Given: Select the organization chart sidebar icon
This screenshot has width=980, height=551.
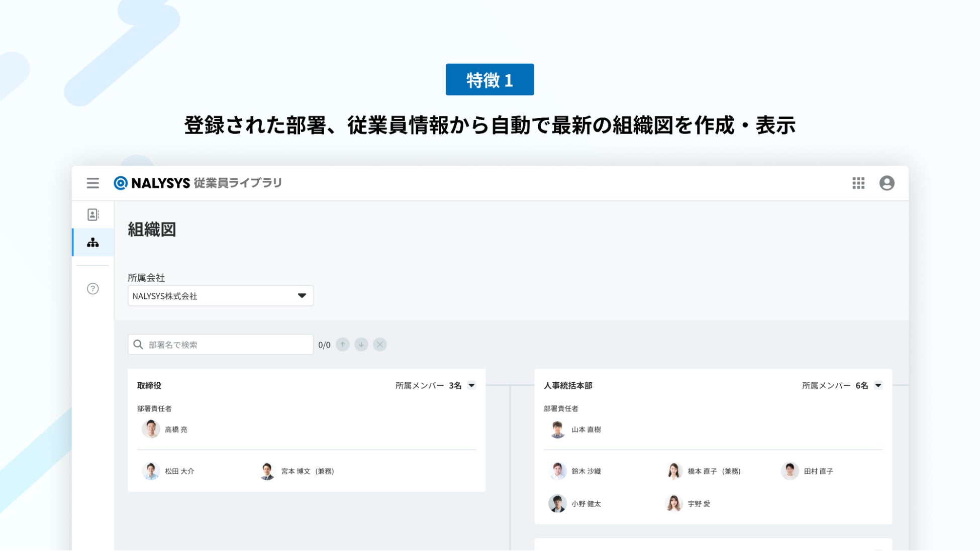Looking at the screenshot, I should [93, 243].
